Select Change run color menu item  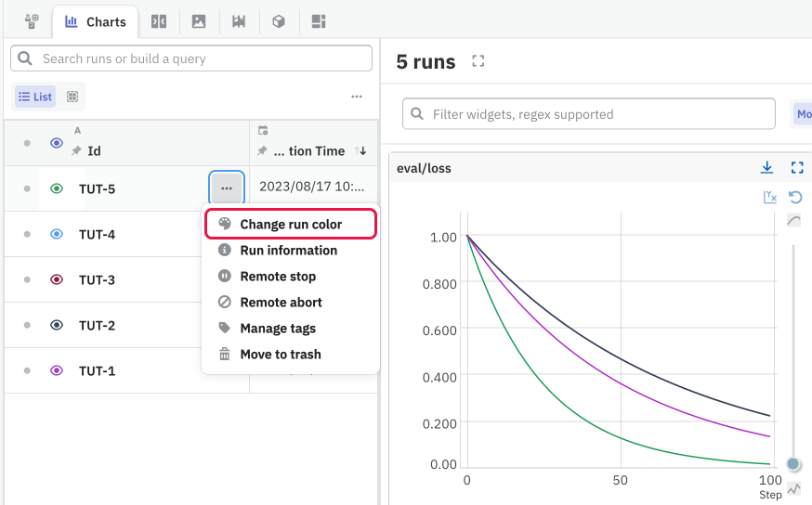[x=290, y=224]
